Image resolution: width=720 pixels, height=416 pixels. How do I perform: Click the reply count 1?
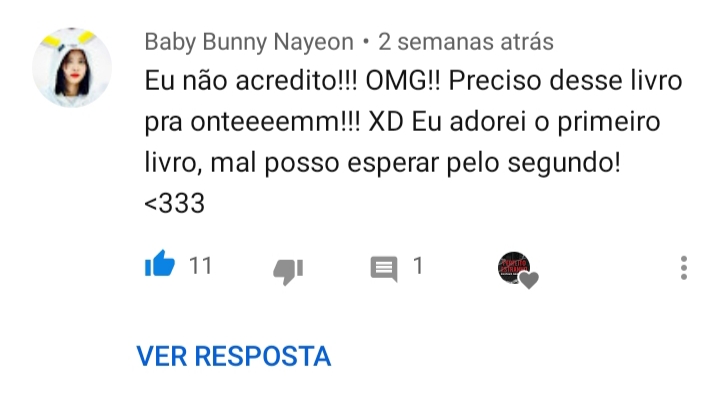pos(418,265)
